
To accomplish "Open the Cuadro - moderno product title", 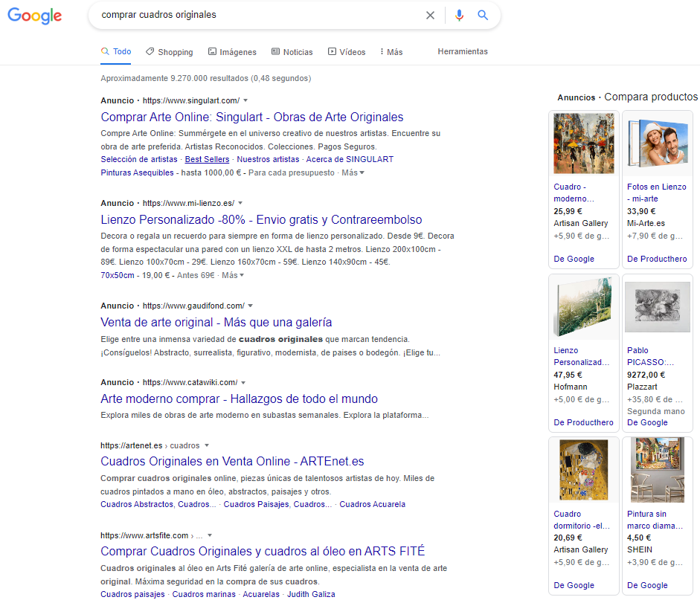I will [574, 193].
